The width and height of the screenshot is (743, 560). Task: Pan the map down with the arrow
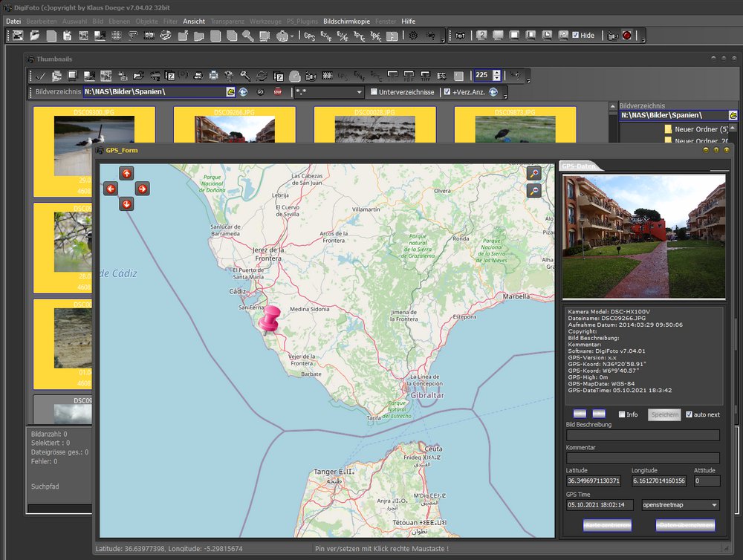[x=126, y=204]
